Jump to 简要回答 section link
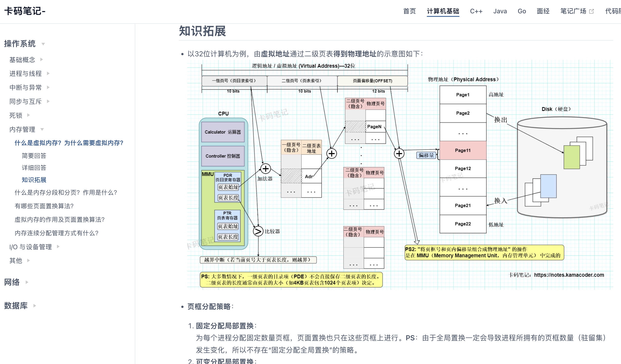Viewport: 621px width, 364px height. pyautogui.click(x=34, y=155)
